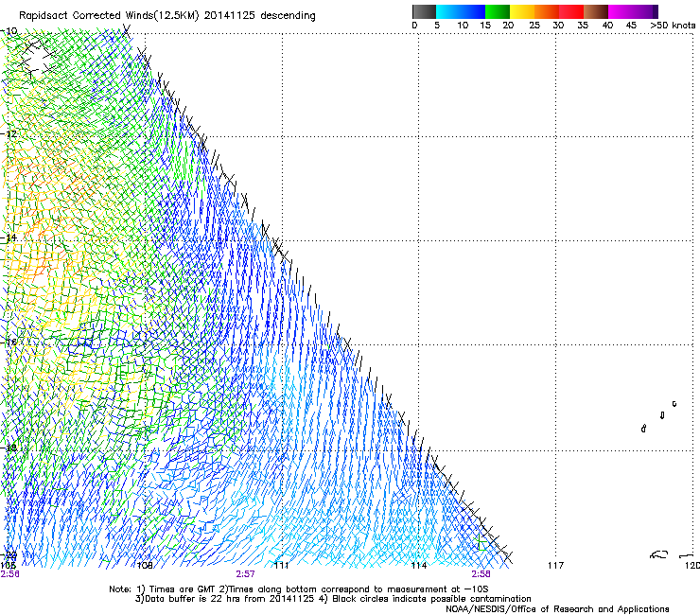Click the '>50 knots' legend label
The height and width of the screenshot is (615, 700).
(673, 26)
